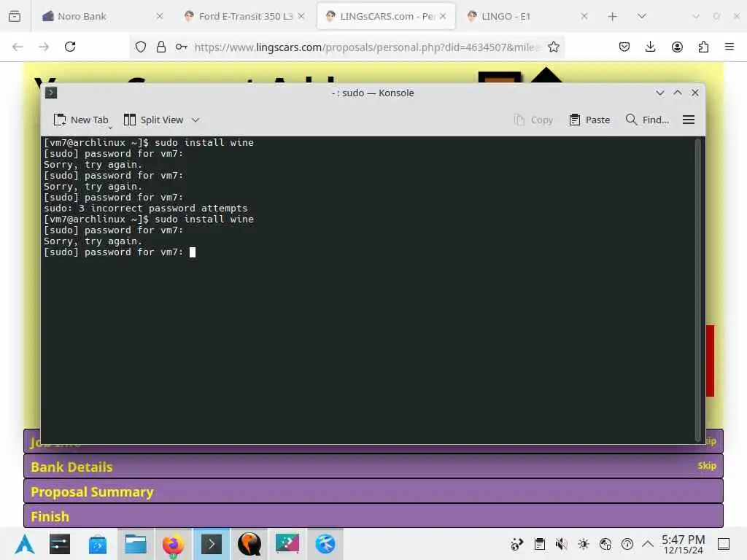747x560 pixels.
Task: List all tabs dropdown arrow
Action: (x=642, y=16)
